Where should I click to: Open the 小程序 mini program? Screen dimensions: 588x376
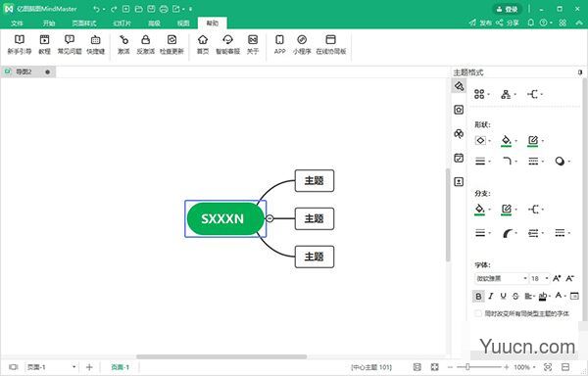pyautogui.click(x=302, y=45)
